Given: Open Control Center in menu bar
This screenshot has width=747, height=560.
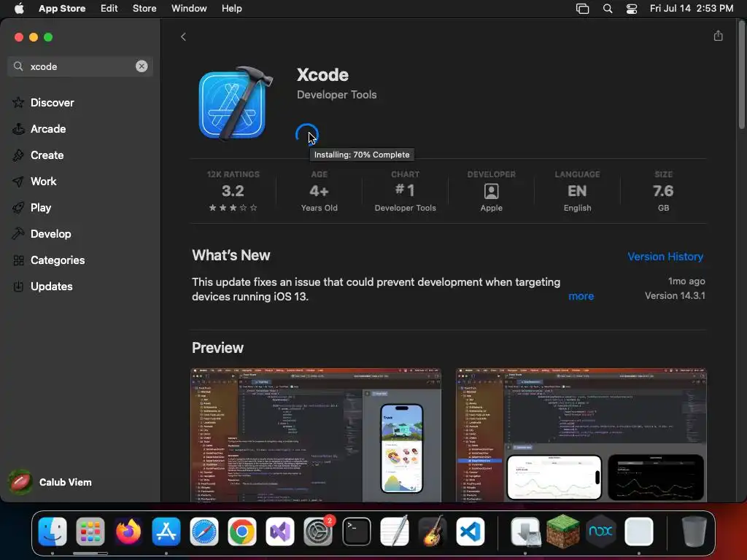Looking at the screenshot, I should point(632,9).
